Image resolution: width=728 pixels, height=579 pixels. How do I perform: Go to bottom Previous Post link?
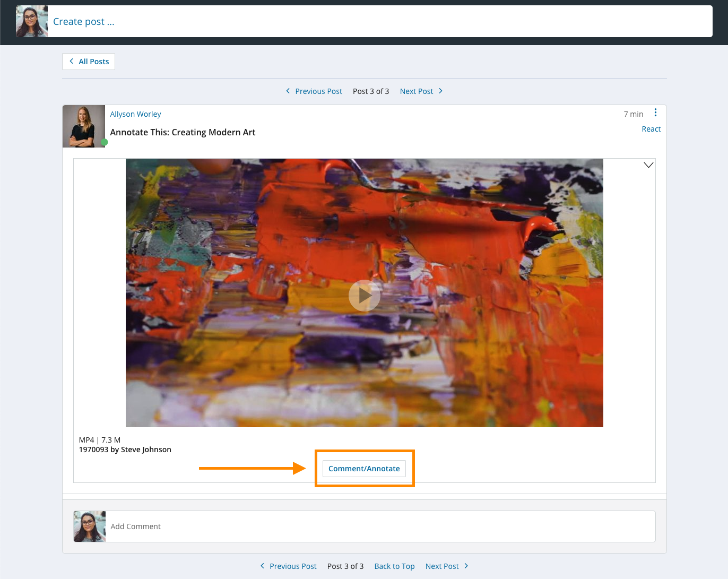[293, 566]
